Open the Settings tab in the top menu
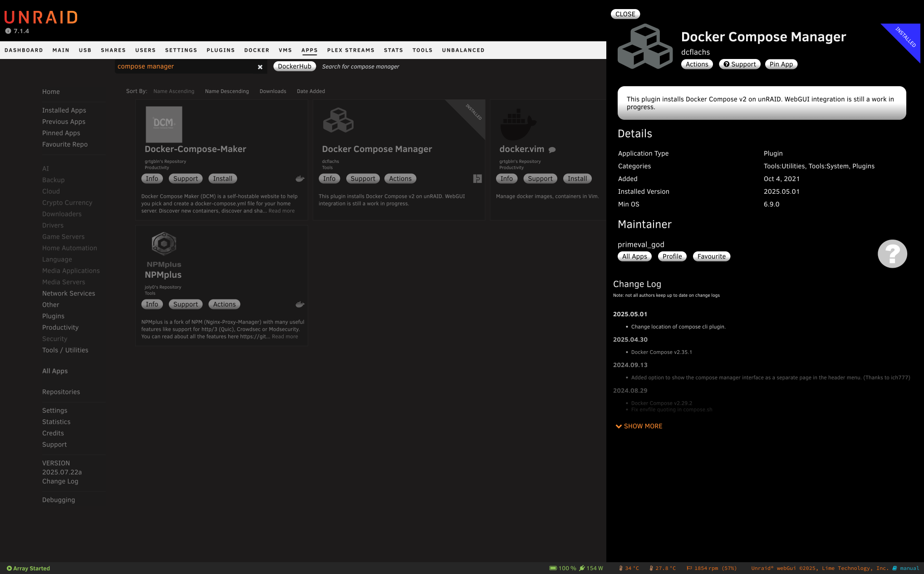This screenshot has height=574, width=924. (x=181, y=50)
